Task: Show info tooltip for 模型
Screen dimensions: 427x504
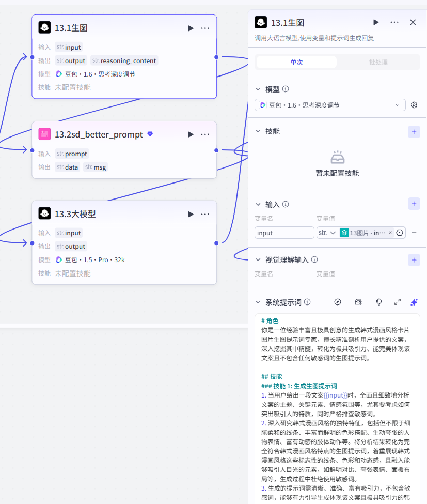Action: (x=286, y=89)
